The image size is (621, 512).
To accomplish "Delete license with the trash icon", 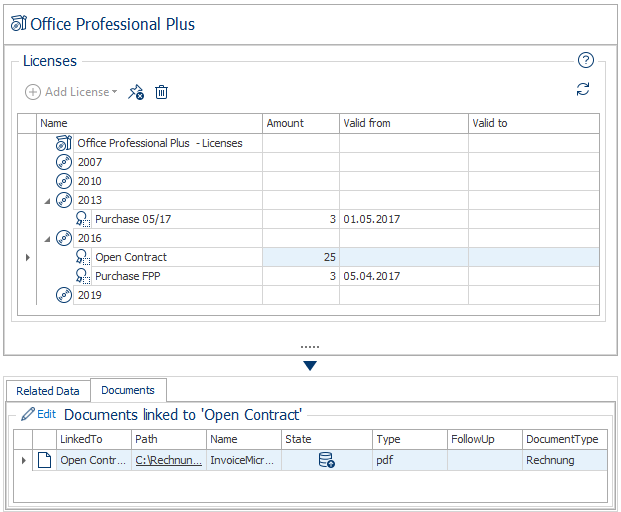I will [161, 92].
